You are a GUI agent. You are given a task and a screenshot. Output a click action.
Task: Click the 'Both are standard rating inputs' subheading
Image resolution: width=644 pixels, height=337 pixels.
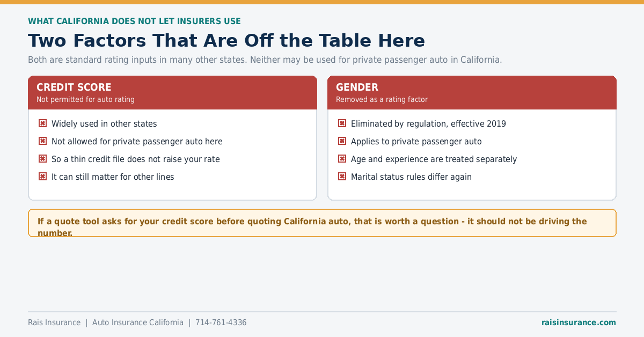point(265,60)
